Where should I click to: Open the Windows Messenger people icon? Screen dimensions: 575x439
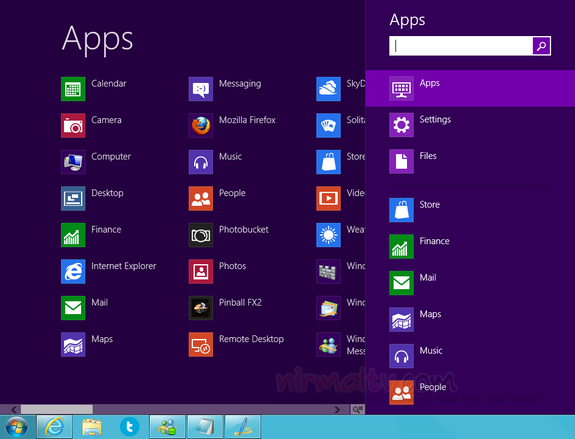pos(328,344)
